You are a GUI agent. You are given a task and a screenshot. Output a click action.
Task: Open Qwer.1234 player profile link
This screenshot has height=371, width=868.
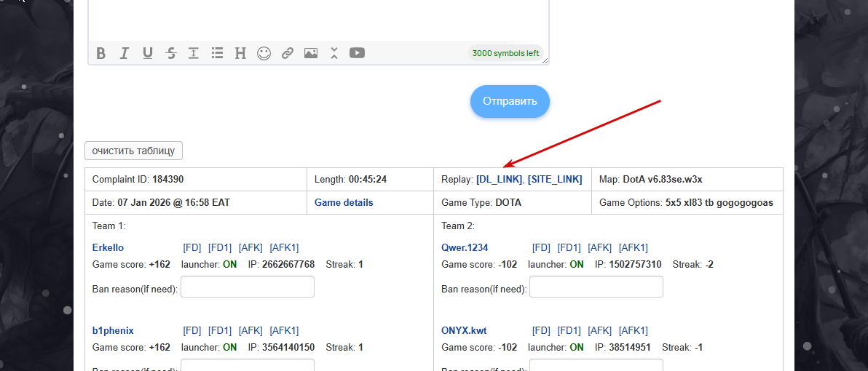(465, 248)
